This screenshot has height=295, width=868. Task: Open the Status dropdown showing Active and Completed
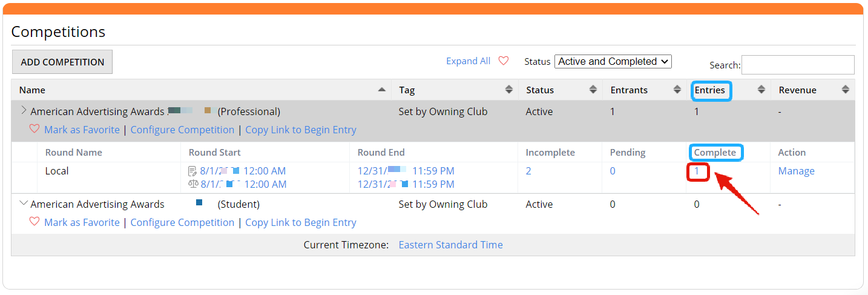613,61
